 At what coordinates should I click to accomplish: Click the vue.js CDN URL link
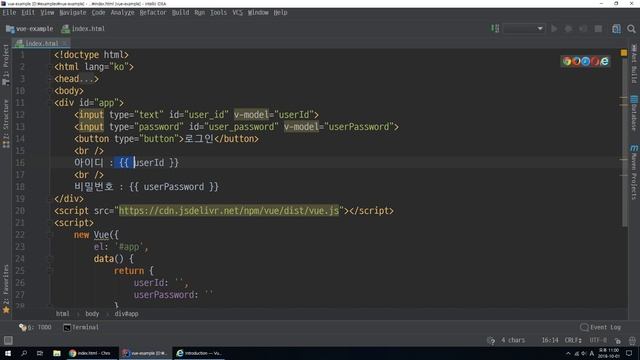point(229,211)
